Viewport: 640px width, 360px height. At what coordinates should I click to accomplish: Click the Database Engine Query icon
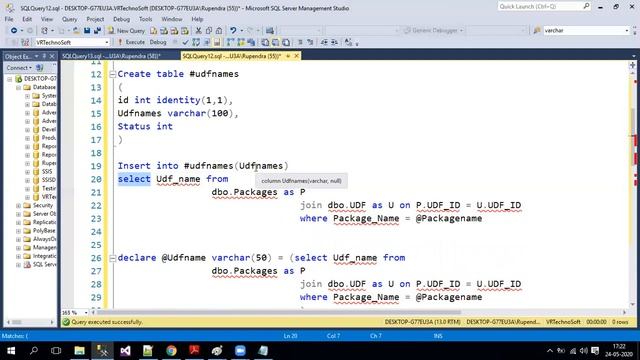(153, 31)
